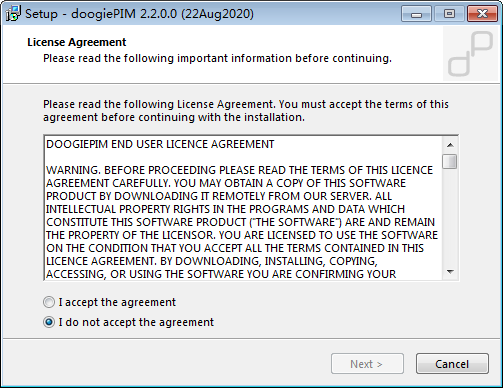The height and width of the screenshot is (388, 503).
Task: Click the Setup installer icon in title bar
Action: coord(13,14)
